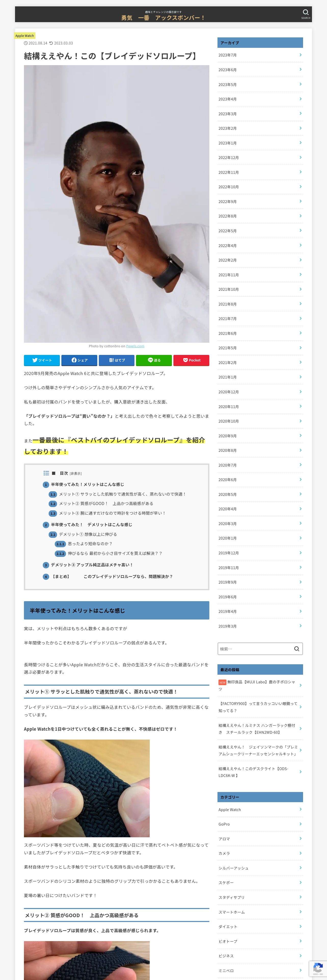Open the ジェイソンマーク recent post
The width and height of the screenshot is (327, 980).
click(260, 750)
